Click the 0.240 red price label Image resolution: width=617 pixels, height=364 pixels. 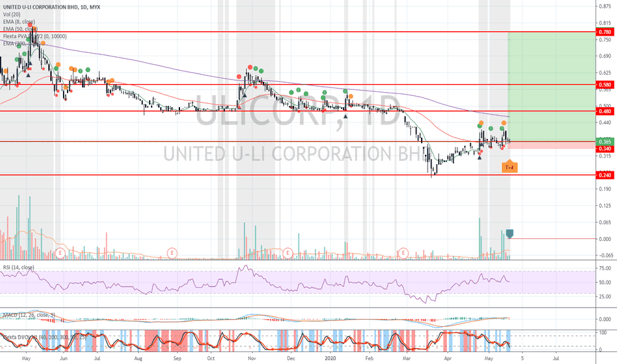[x=605, y=175]
